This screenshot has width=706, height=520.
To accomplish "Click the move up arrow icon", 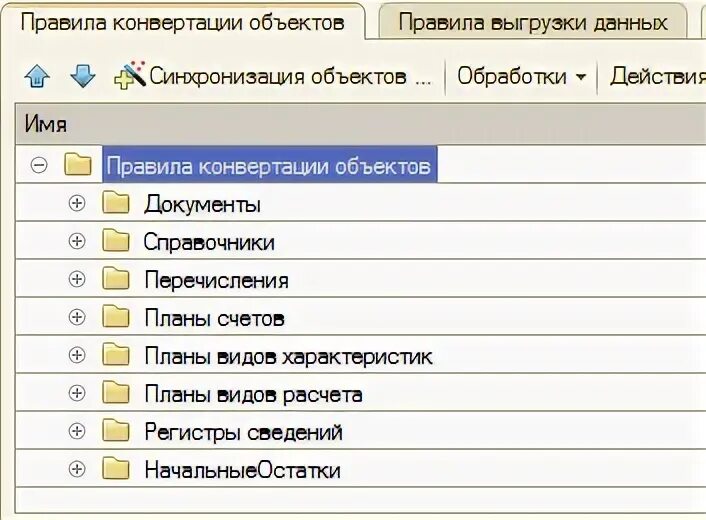I will point(37,76).
